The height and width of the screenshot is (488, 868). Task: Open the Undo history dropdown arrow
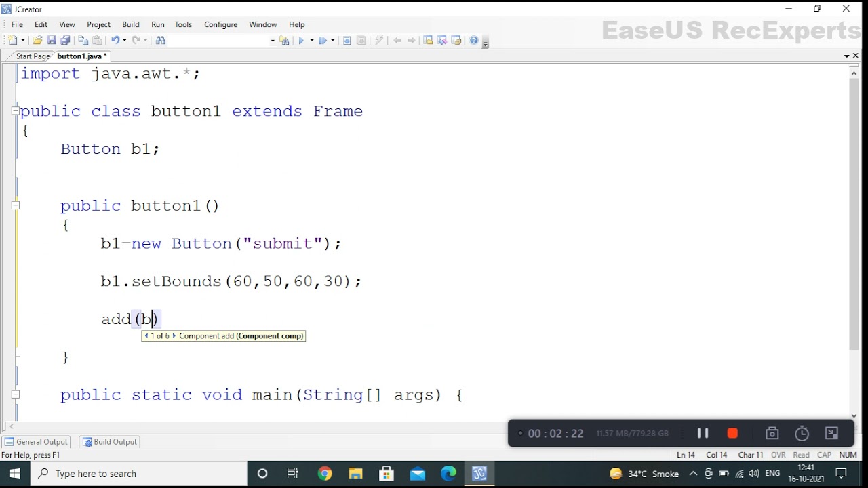(x=125, y=41)
